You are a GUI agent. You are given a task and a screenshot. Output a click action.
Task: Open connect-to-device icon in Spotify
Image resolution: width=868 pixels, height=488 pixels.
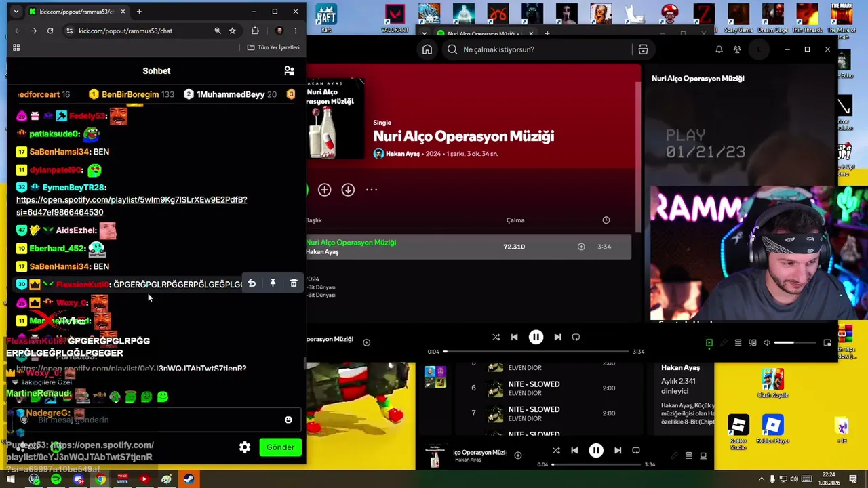(x=753, y=343)
